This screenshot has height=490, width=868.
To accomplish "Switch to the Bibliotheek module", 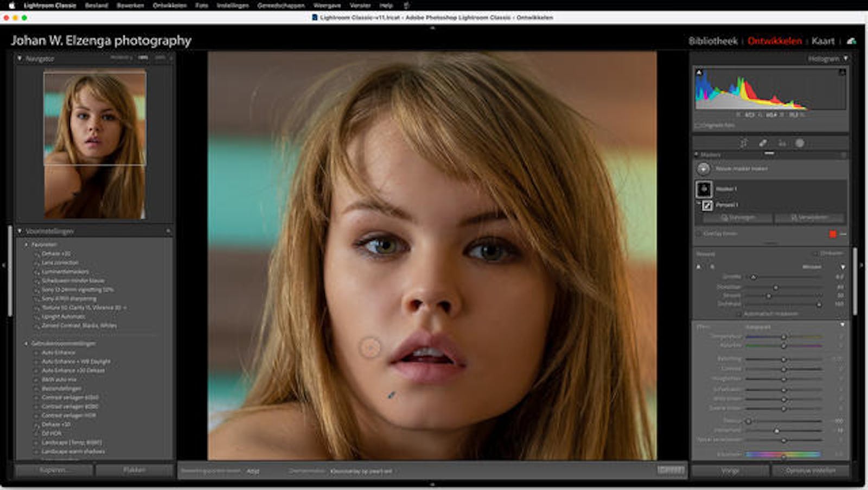I will pos(713,41).
